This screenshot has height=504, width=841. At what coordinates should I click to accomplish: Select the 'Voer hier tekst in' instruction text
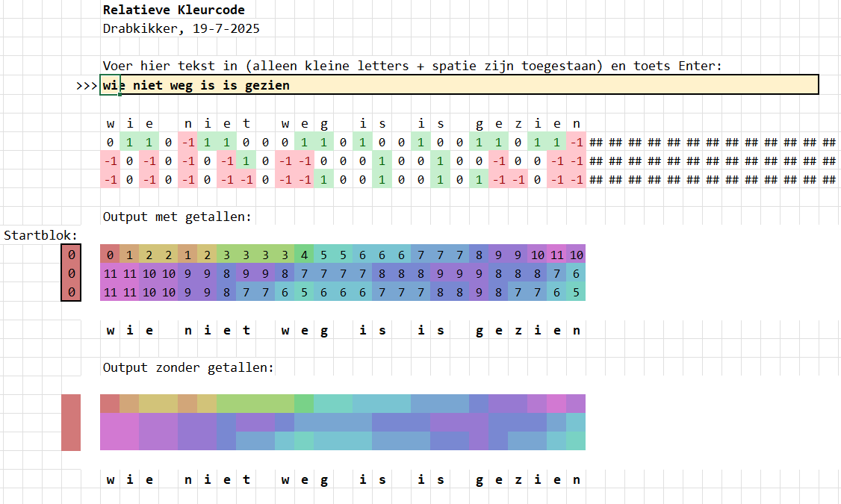coord(412,66)
